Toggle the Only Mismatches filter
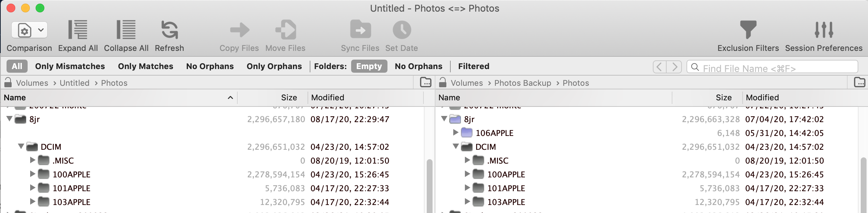This screenshot has width=868, height=213. pyautogui.click(x=70, y=66)
